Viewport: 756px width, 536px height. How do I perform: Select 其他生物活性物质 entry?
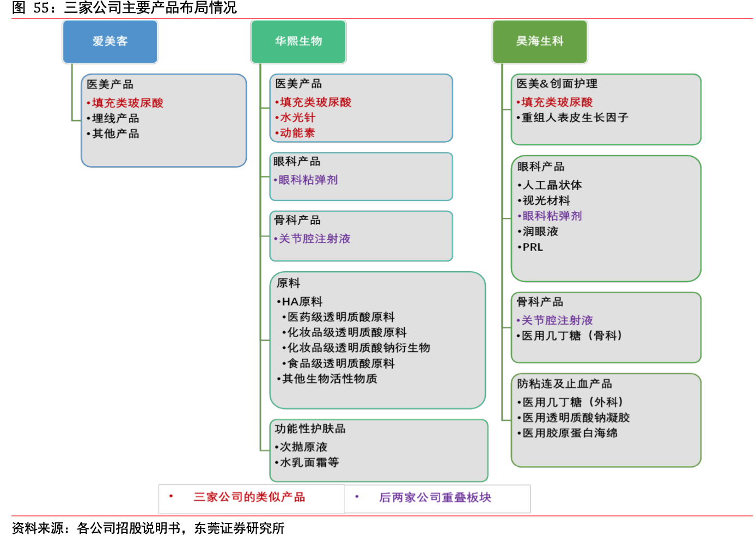329,379
